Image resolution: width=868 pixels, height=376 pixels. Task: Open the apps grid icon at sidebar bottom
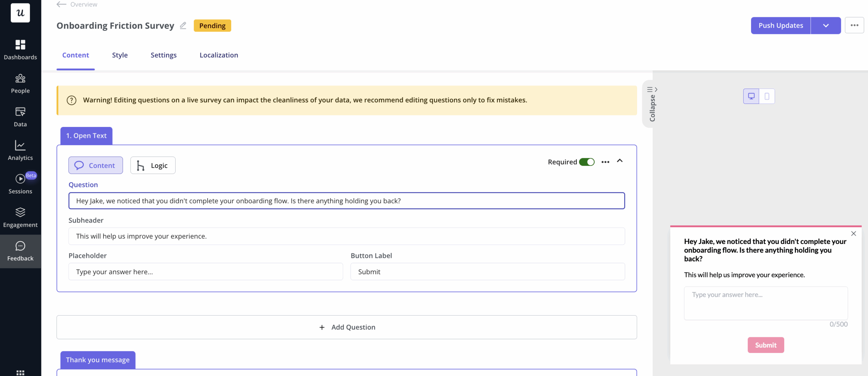tap(20, 373)
